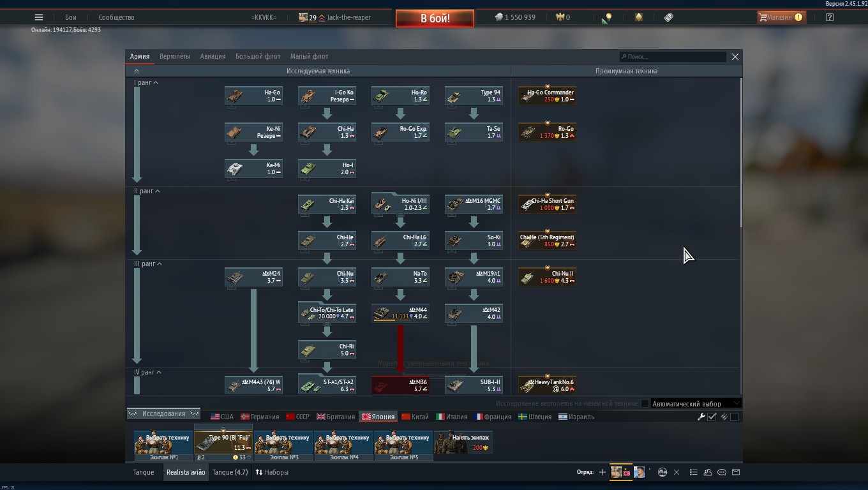Image resolution: width=868 pixels, height=490 pixels.
Task: Switch to the Малый флот tab
Action: (309, 56)
